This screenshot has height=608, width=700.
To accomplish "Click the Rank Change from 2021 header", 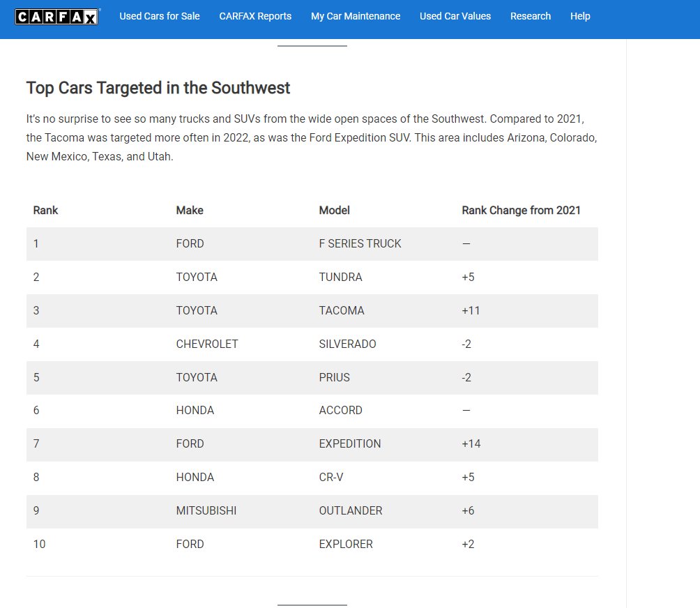I will [521, 211].
